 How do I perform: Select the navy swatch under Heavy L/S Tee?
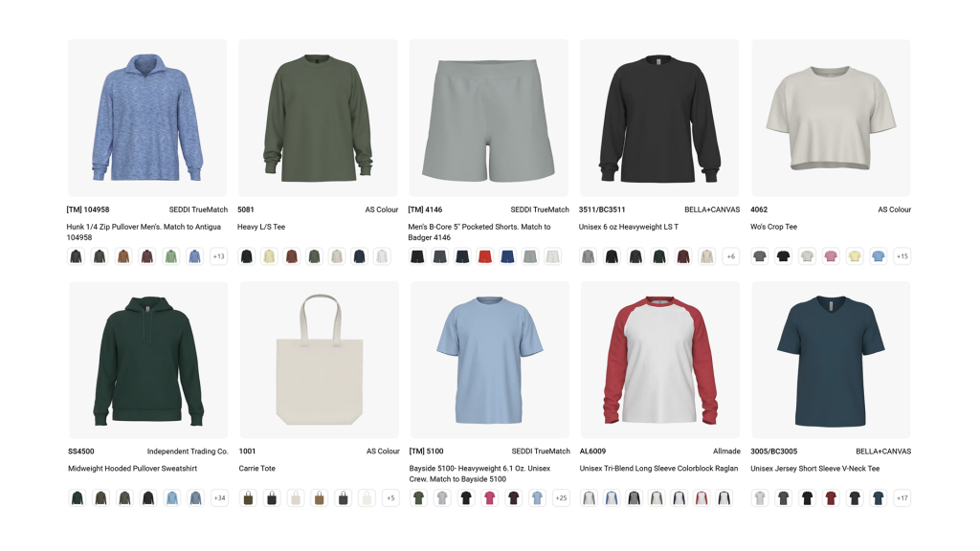click(x=359, y=256)
